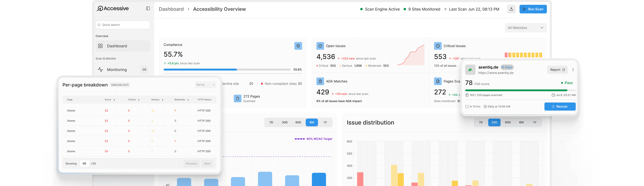Open the Sort by dropdown

(x=206, y=85)
